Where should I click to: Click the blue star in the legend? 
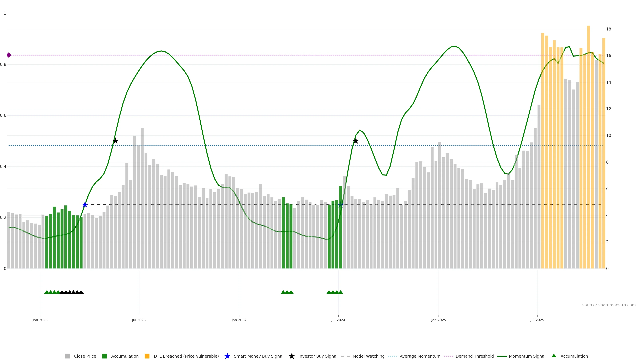(x=227, y=356)
